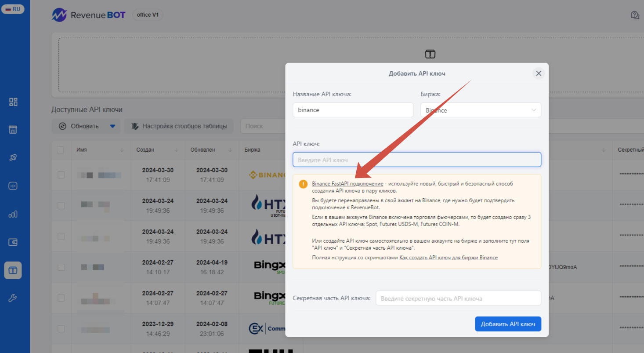Open Настройка столбцов таблицы column settings
Image resolution: width=644 pixels, height=353 pixels.
click(179, 126)
